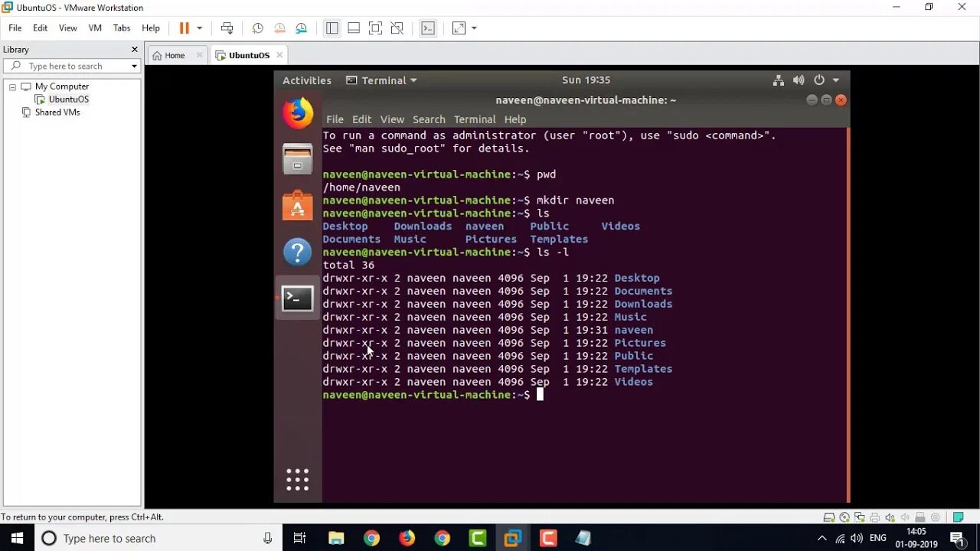Open the Windows Start menu
The image size is (980, 551).
pyautogui.click(x=17, y=538)
